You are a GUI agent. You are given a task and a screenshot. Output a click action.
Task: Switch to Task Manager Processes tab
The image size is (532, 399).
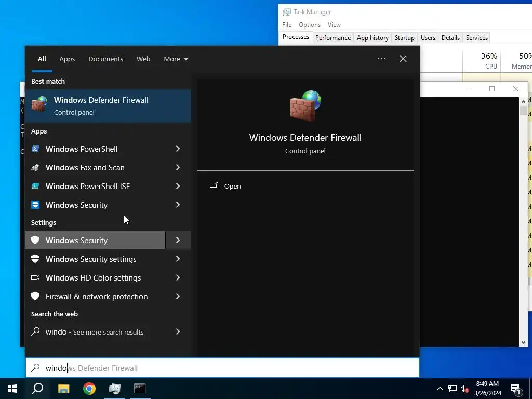point(296,37)
